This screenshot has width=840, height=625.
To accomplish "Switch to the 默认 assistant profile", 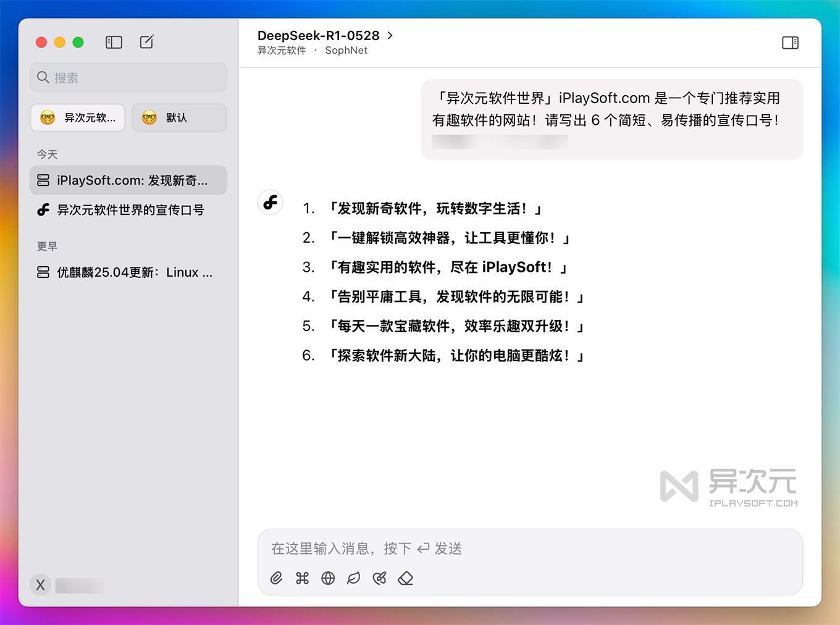I will pyautogui.click(x=179, y=117).
